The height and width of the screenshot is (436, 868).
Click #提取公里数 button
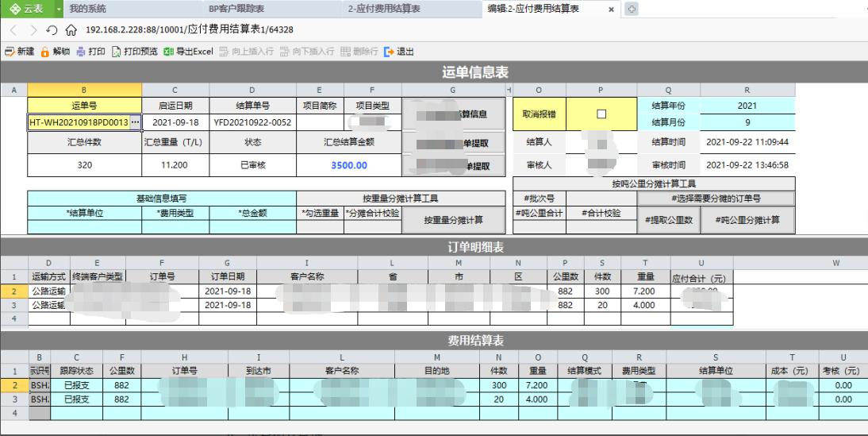coord(669,220)
